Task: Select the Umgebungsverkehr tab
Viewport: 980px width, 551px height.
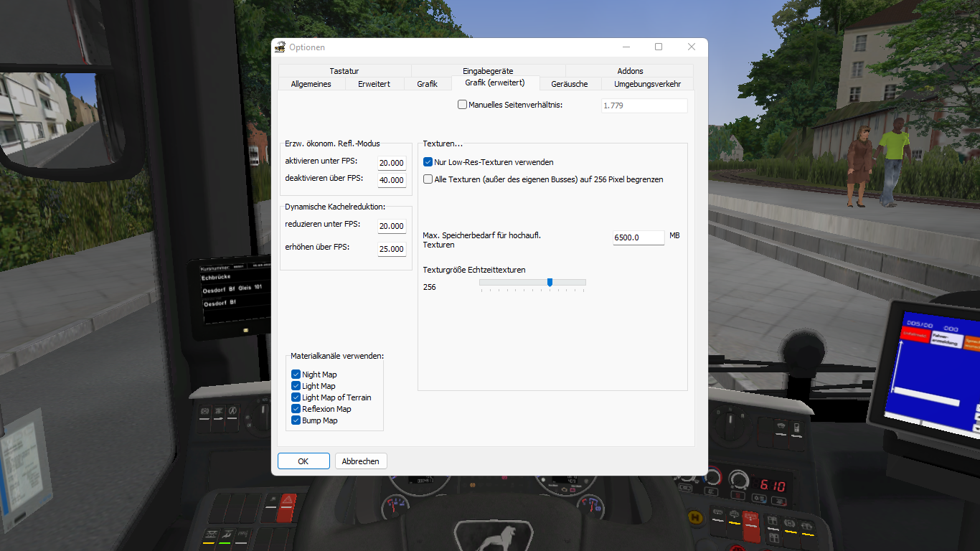Action: coord(647,84)
